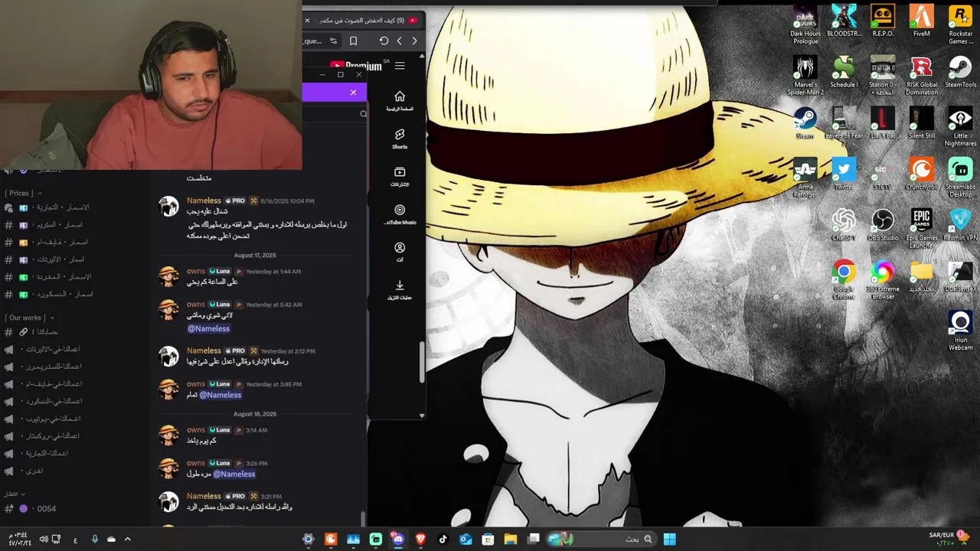This screenshot has width=980, height=551.
Task: Click the YouTube sidebar scrollbar thumb
Action: (x=421, y=361)
